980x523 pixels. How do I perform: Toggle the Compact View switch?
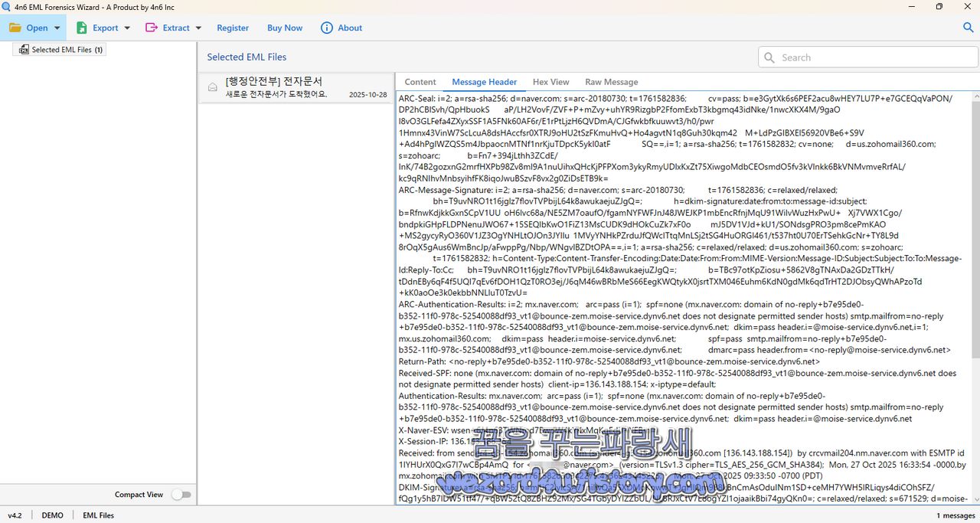pos(181,495)
